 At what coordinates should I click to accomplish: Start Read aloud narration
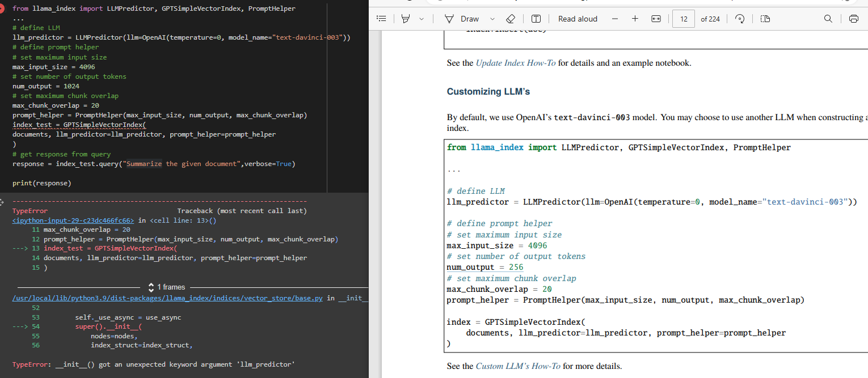pos(578,18)
